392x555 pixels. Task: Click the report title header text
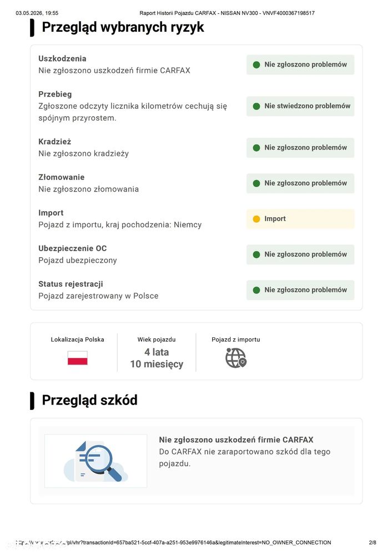(227, 13)
